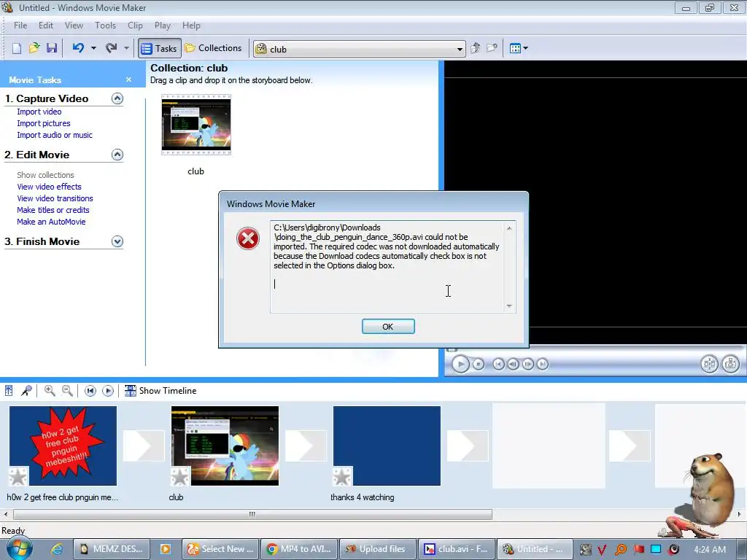Viewport: 747px width, 560px height.
Task: Click the Narrate Timeline microphone icon
Action: [27, 391]
